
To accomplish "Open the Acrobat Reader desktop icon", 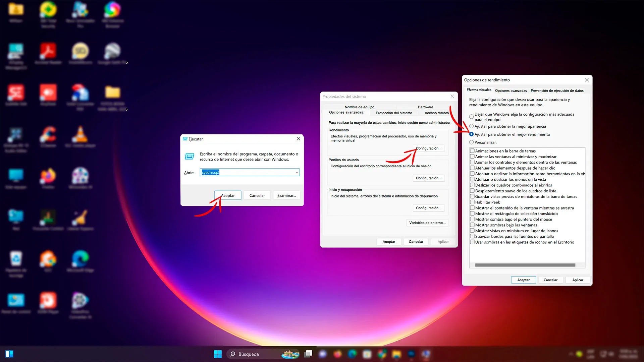I will pyautogui.click(x=48, y=54).
